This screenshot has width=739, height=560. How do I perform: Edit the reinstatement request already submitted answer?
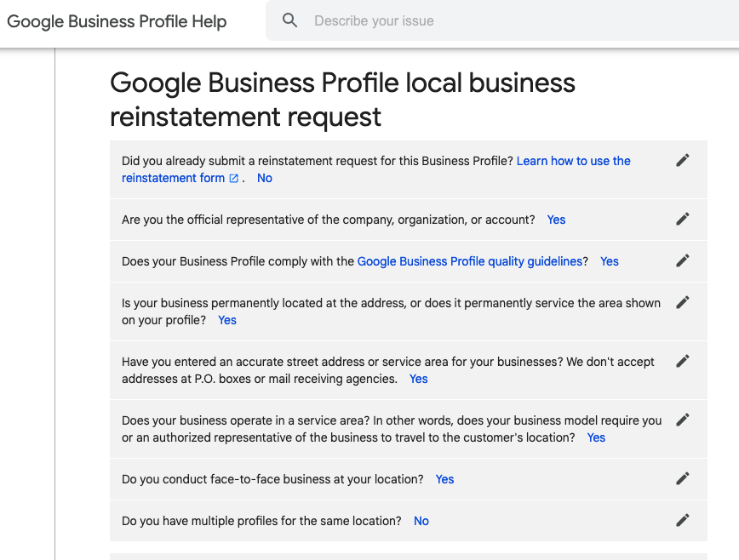(682, 161)
